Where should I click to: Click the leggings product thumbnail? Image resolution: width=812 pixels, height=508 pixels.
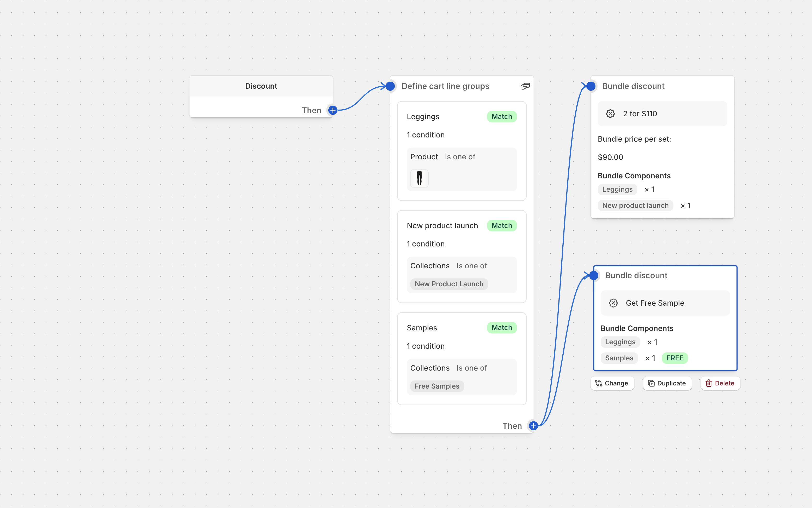[x=419, y=178]
